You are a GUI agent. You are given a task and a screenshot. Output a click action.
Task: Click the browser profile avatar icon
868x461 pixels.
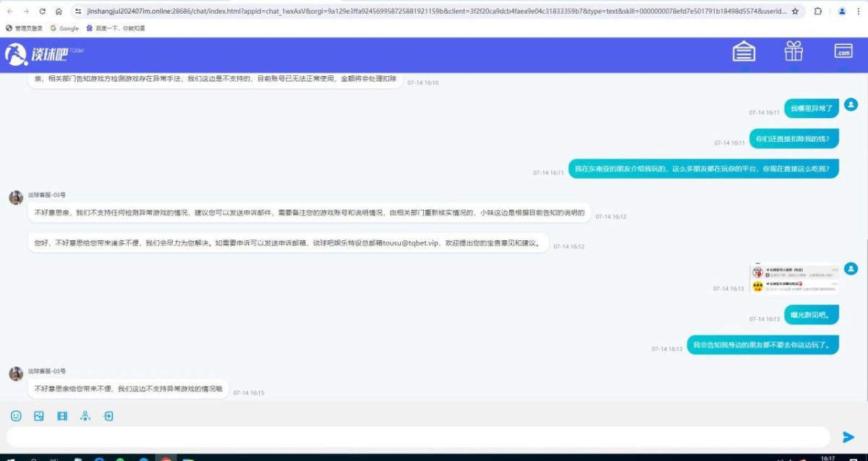(x=841, y=12)
